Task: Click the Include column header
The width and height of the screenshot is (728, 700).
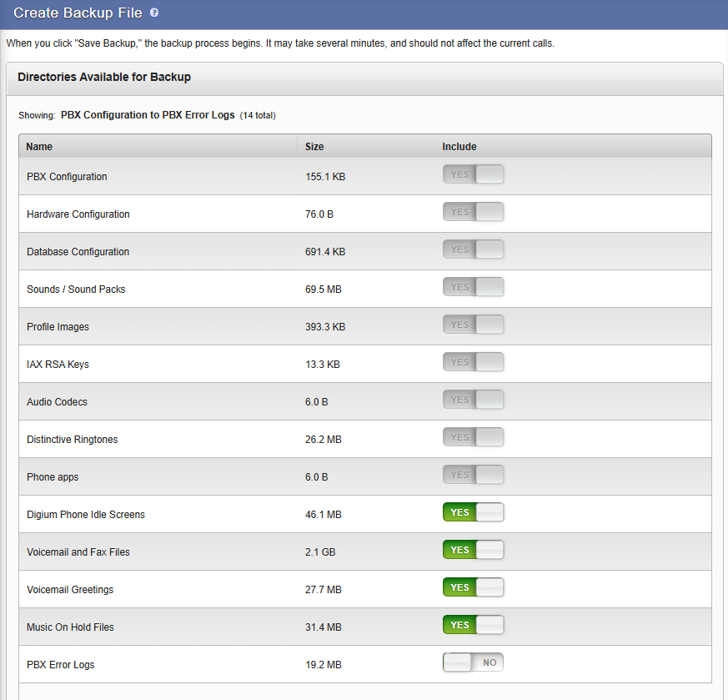Action: tap(459, 147)
